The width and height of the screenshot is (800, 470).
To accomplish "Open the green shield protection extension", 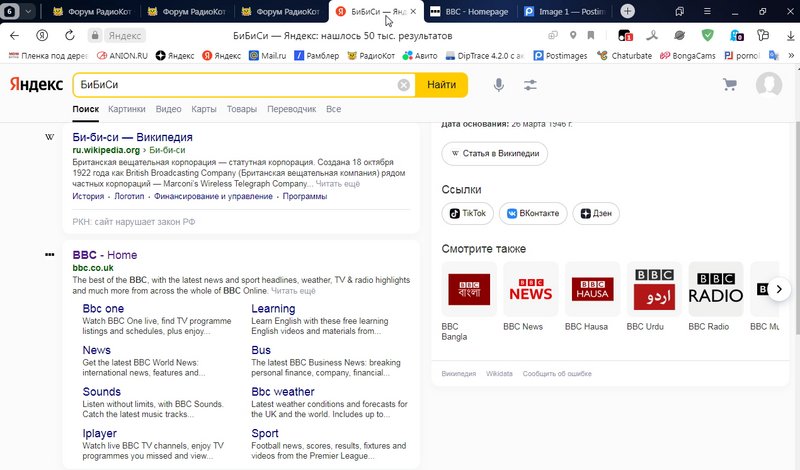I will click(707, 36).
